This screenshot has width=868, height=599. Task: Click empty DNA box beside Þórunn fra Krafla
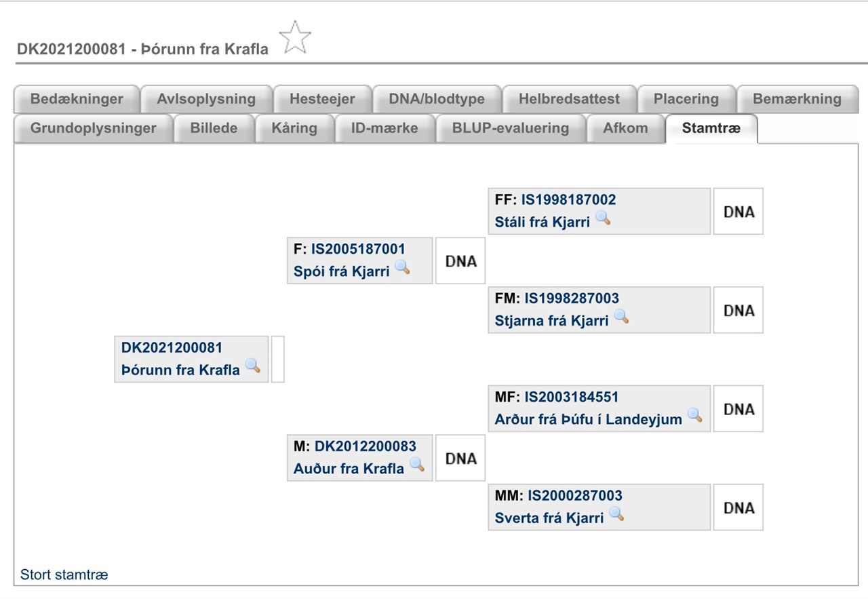(277, 359)
